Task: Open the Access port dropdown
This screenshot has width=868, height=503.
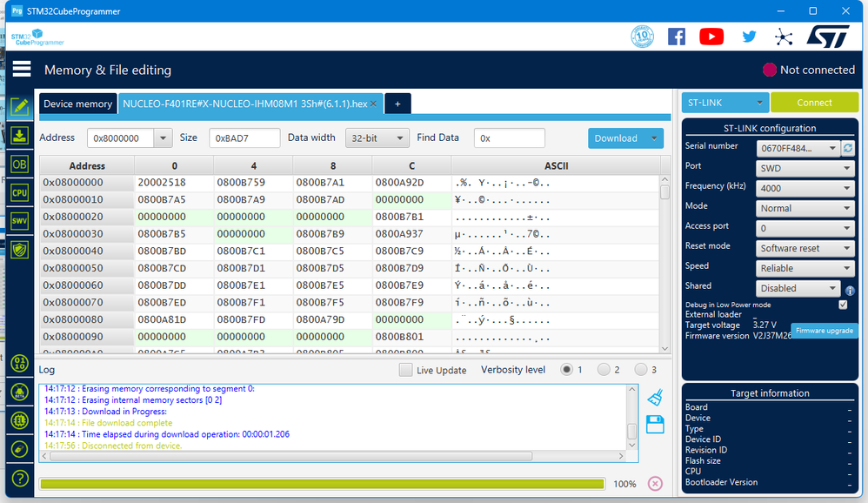Action: click(x=805, y=228)
